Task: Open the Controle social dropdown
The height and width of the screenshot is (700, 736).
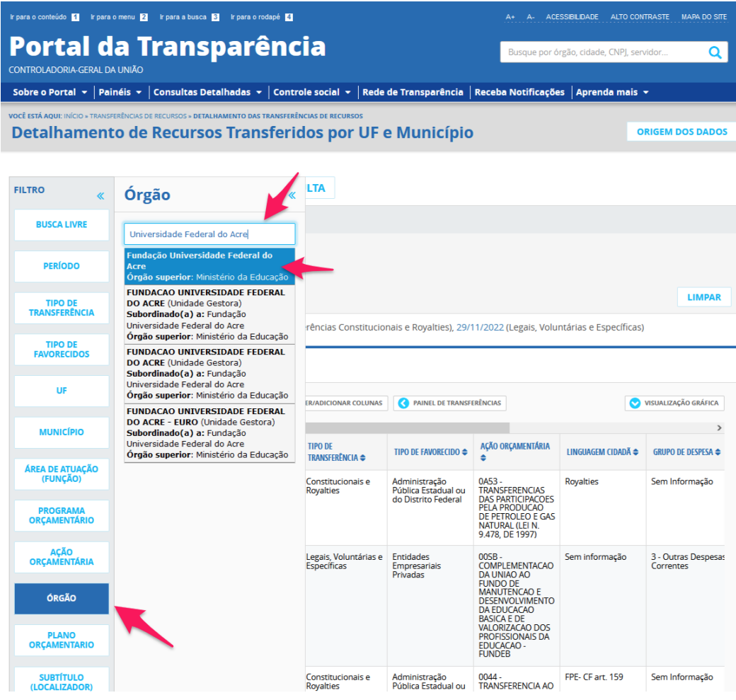Action: click(311, 92)
